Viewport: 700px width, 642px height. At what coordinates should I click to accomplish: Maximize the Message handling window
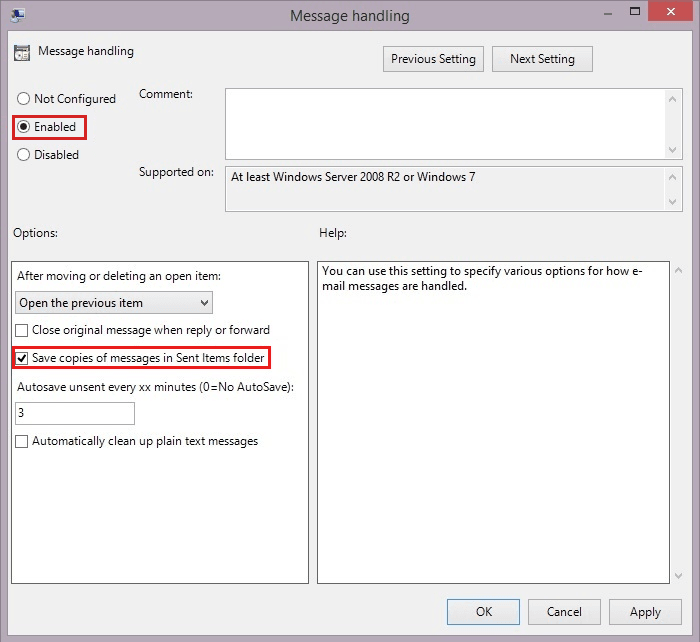tap(635, 12)
